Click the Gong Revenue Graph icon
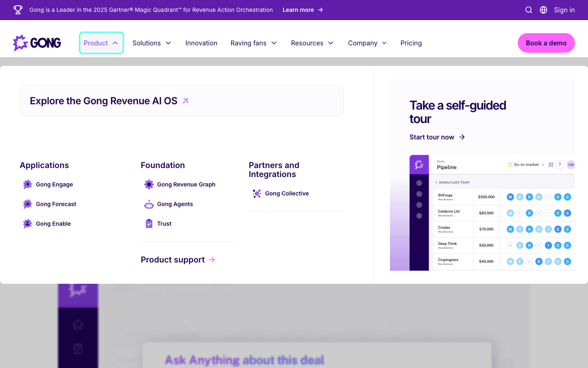This screenshot has width=588, height=368. point(149,184)
